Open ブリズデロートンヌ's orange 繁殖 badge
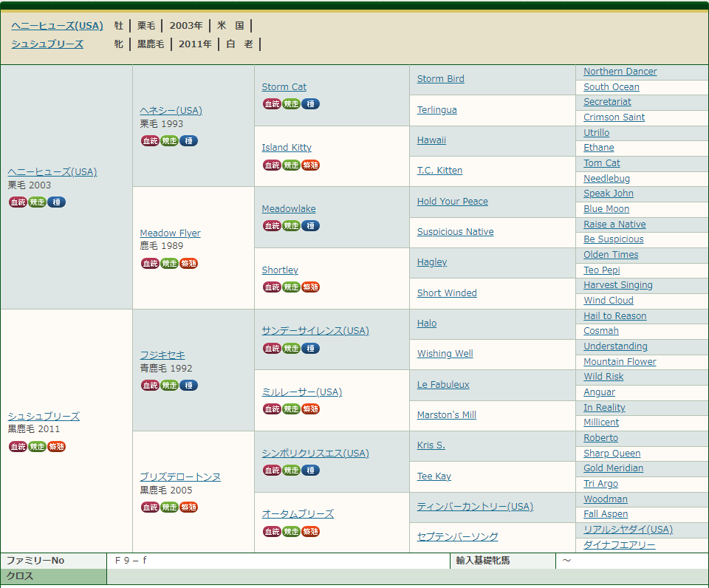Viewport: 709px width, 588px height. pos(189,507)
